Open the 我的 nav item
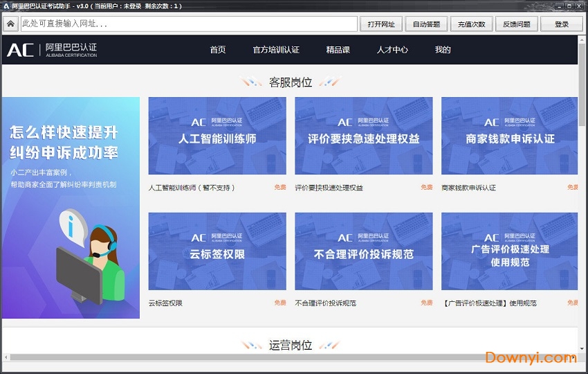 pos(443,50)
